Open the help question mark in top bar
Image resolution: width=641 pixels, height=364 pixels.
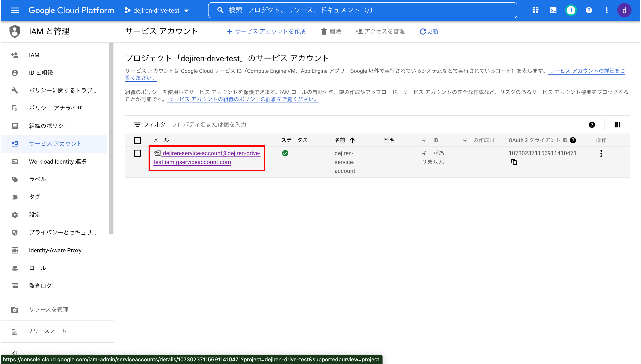(589, 10)
